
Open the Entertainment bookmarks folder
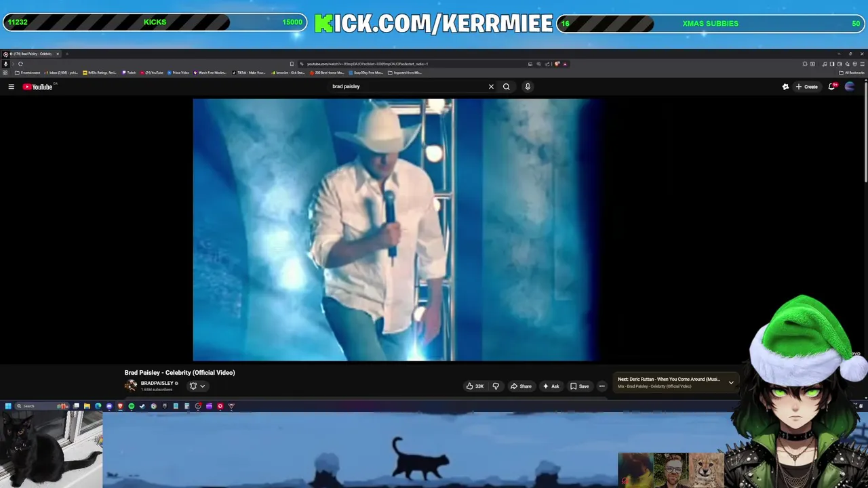pos(27,73)
